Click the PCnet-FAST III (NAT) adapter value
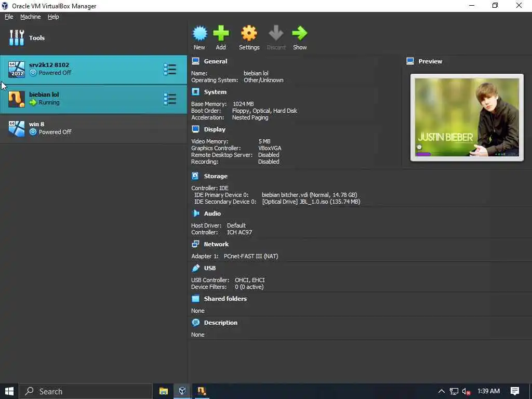This screenshot has height=399, width=532. point(251,256)
